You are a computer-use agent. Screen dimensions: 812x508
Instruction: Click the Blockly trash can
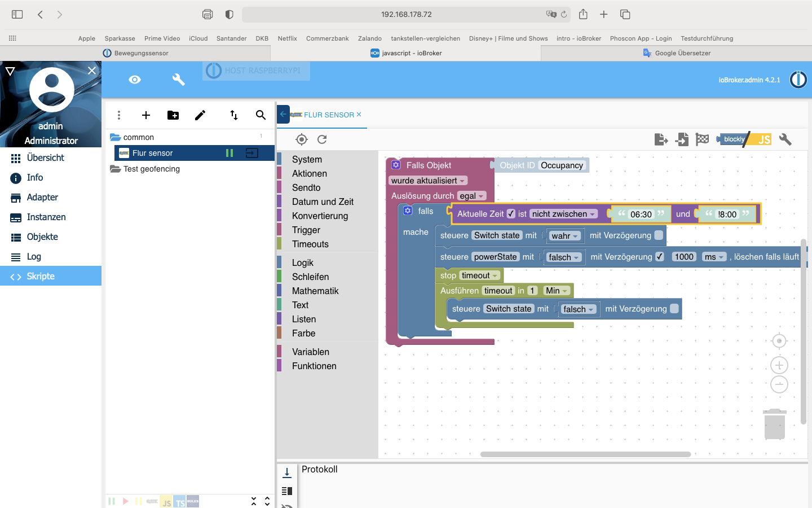(x=775, y=424)
